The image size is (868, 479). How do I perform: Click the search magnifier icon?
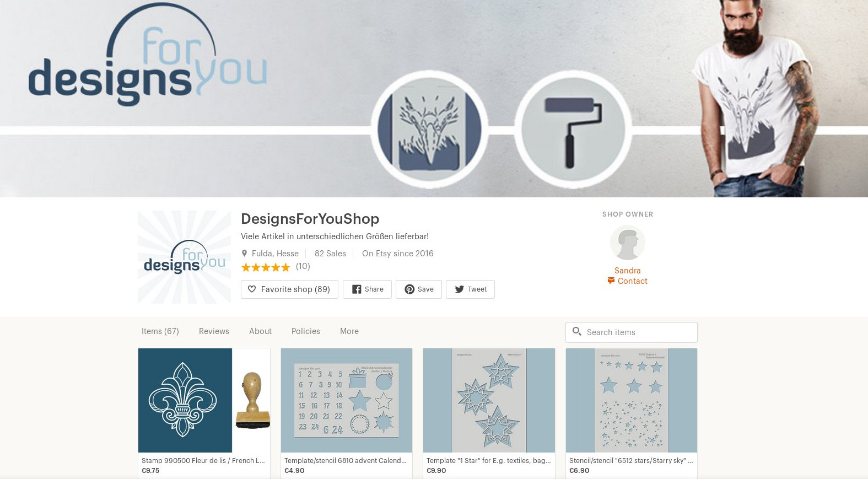[x=577, y=331]
